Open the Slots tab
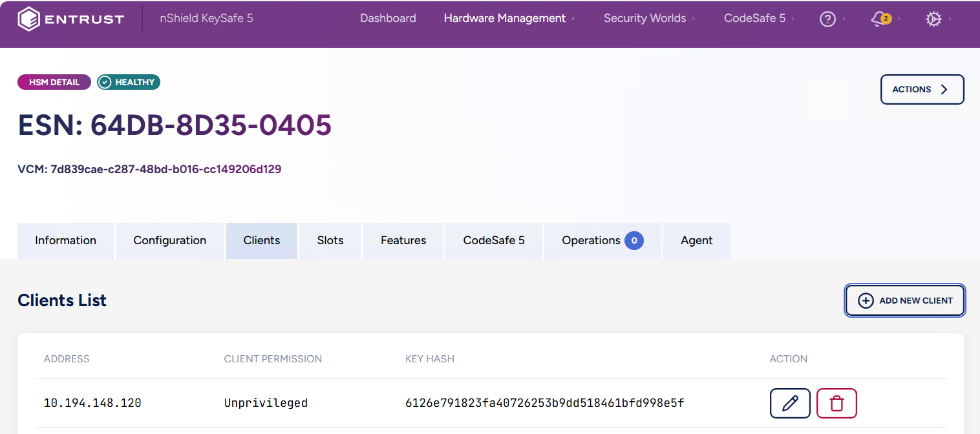This screenshot has height=434, width=980. click(330, 241)
